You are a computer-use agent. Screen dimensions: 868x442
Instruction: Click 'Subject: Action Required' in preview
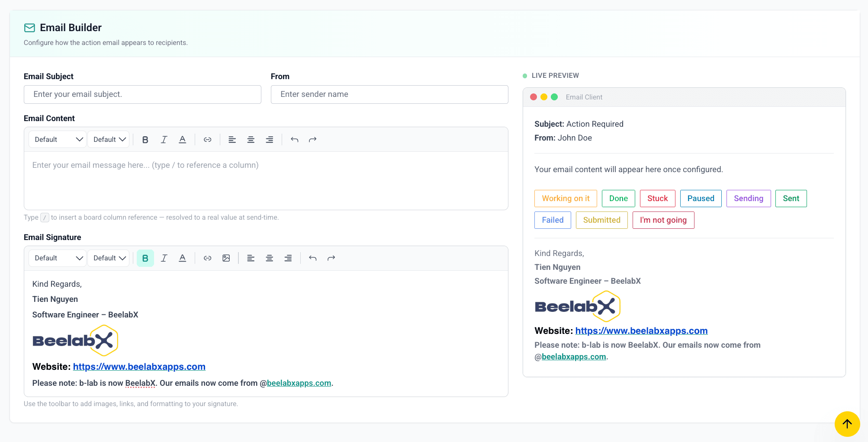tap(579, 124)
